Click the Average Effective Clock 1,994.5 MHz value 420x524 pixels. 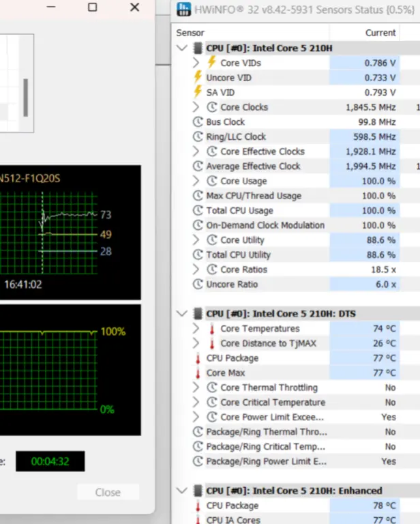[371, 166]
